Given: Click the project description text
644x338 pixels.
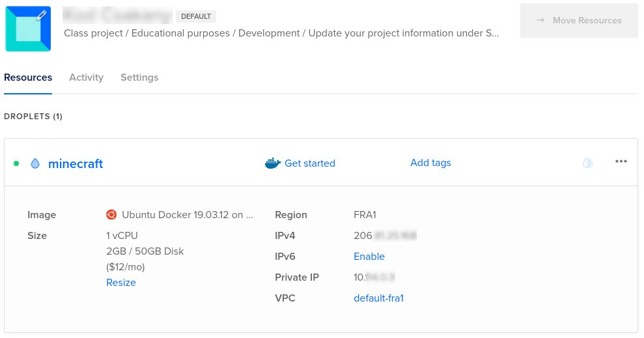Looking at the screenshot, I should [x=281, y=33].
